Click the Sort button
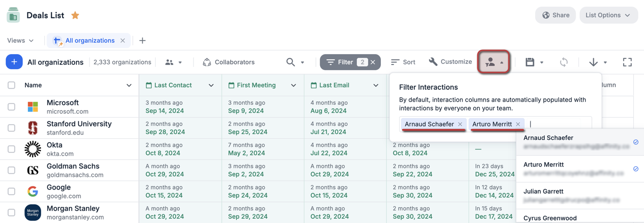 point(403,62)
